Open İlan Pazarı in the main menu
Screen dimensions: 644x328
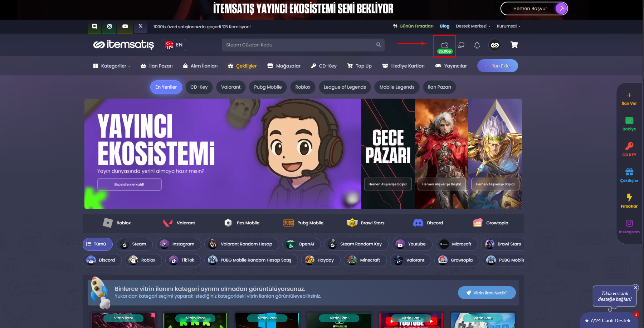click(x=157, y=66)
